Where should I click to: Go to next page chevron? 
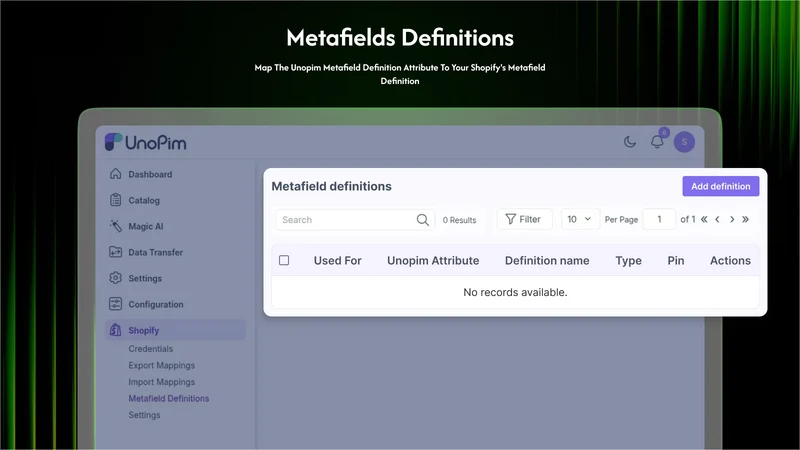(x=732, y=219)
